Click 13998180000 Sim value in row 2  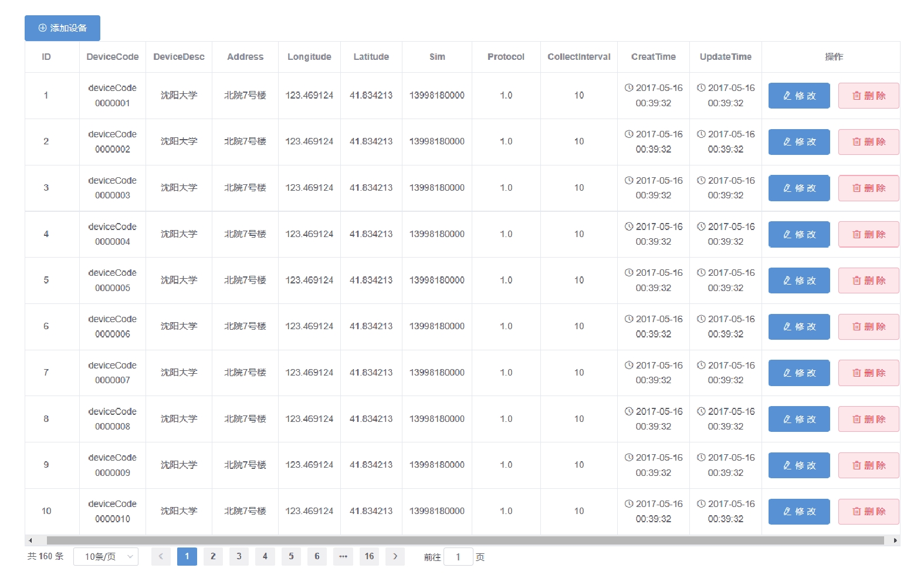(437, 141)
